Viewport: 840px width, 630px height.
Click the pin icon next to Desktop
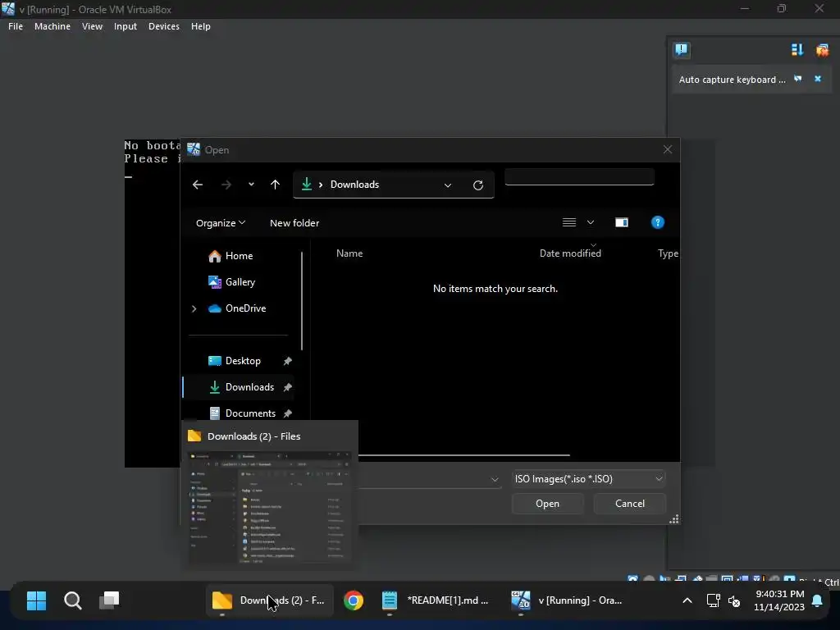coord(288,361)
